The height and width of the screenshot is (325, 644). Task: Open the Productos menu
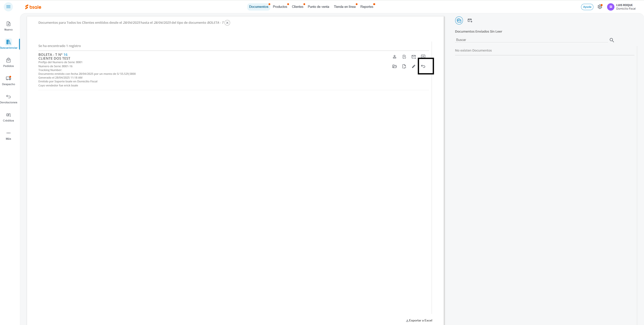280,7
